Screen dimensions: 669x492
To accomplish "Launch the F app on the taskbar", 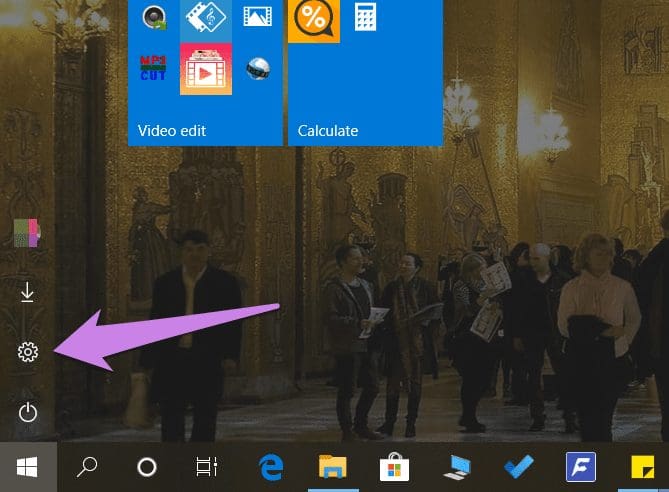I will point(581,467).
